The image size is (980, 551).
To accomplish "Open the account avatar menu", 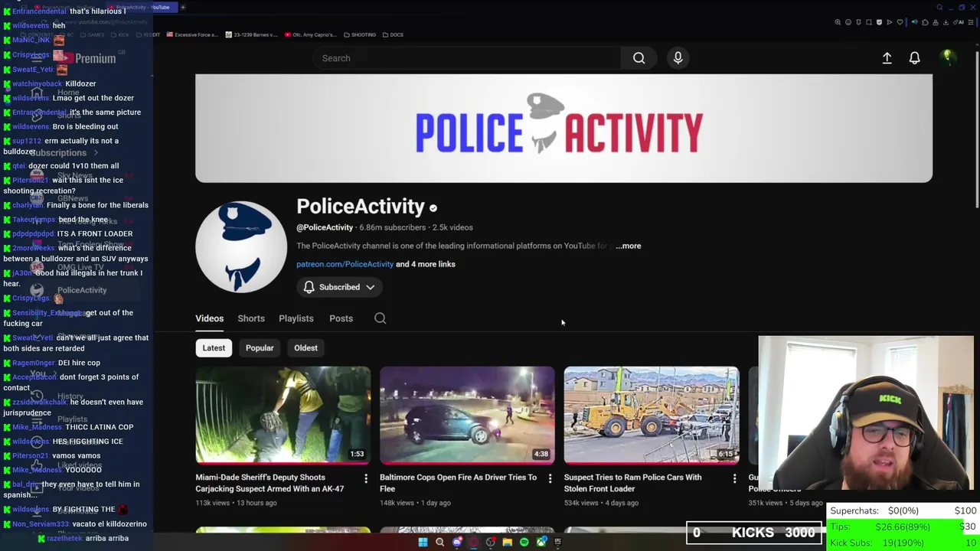I will click(x=947, y=57).
